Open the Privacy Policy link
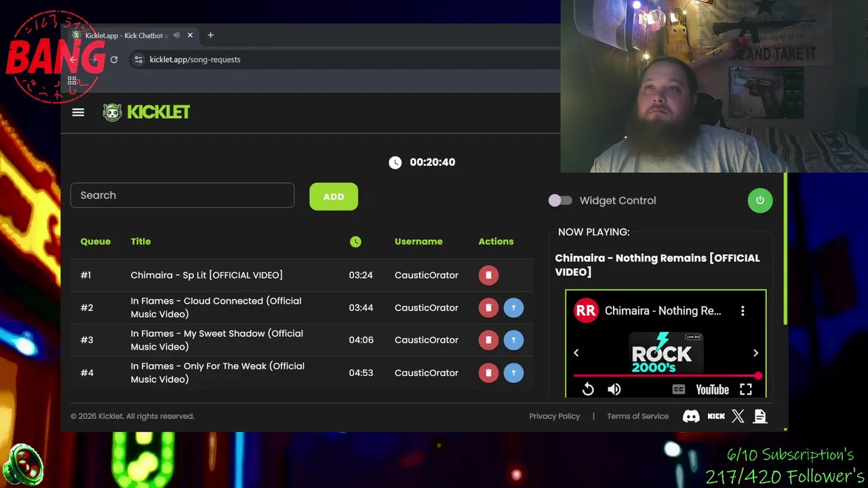Screen dimensions: 868x488 click(555, 416)
